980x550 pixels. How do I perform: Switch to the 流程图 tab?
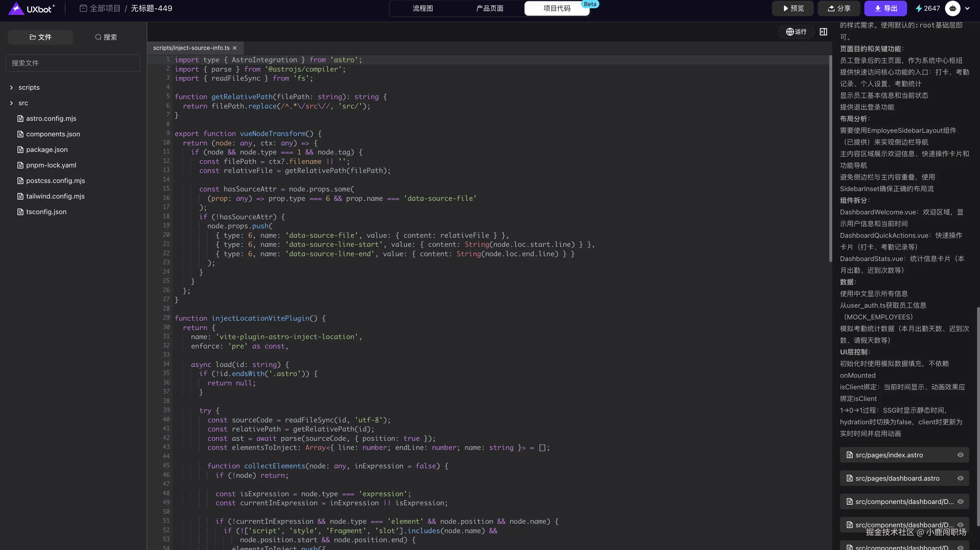coord(423,8)
